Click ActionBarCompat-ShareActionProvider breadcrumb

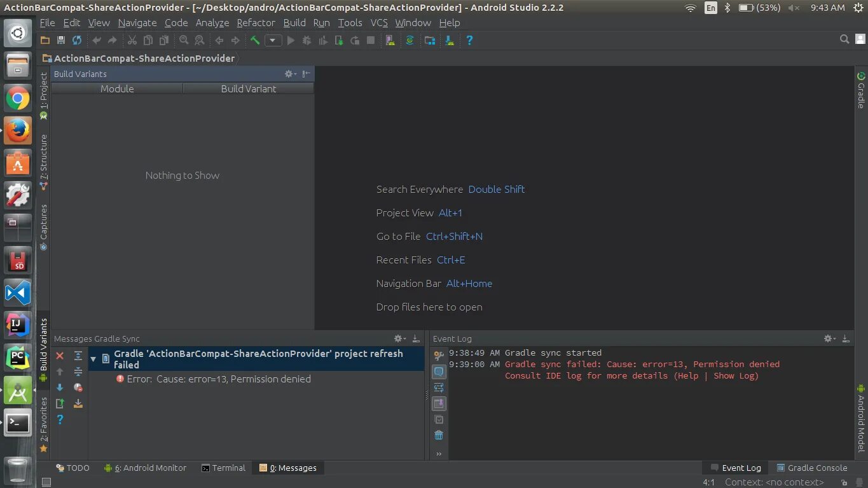point(138,58)
